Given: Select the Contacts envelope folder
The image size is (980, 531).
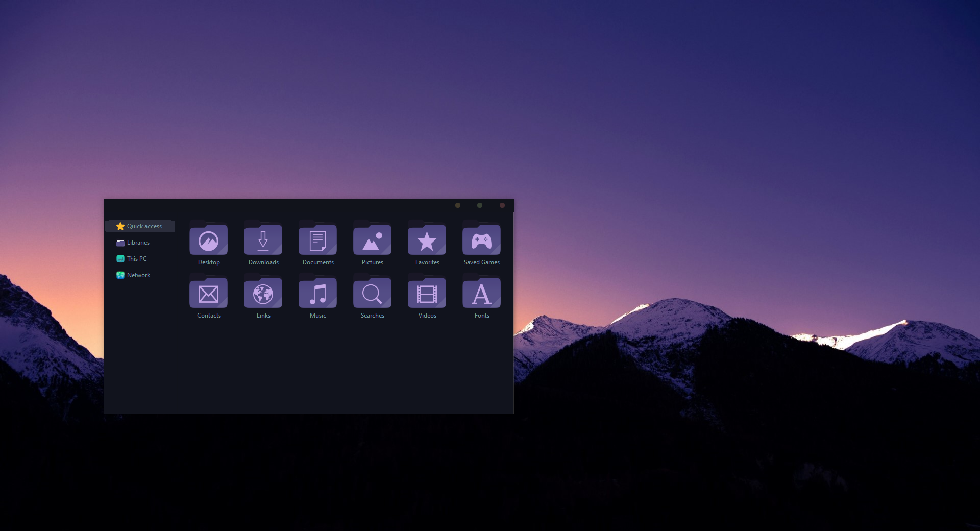Looking at the screenshot, I should pos(208,294).
